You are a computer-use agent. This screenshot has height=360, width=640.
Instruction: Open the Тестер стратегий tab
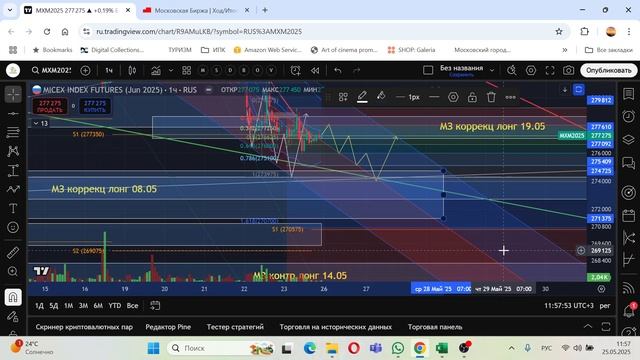click(235, 327)
